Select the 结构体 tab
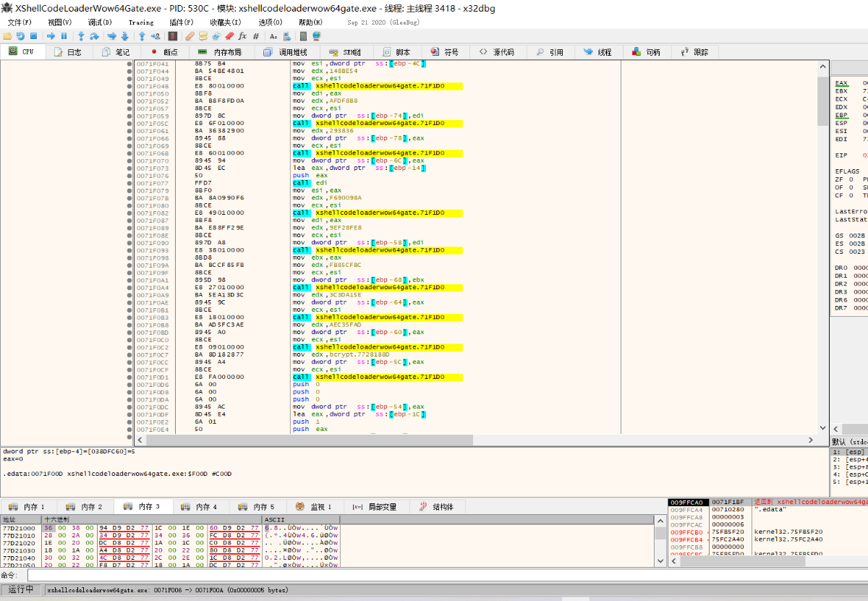Viewport: 868px width, 601px height. (436, 507)
